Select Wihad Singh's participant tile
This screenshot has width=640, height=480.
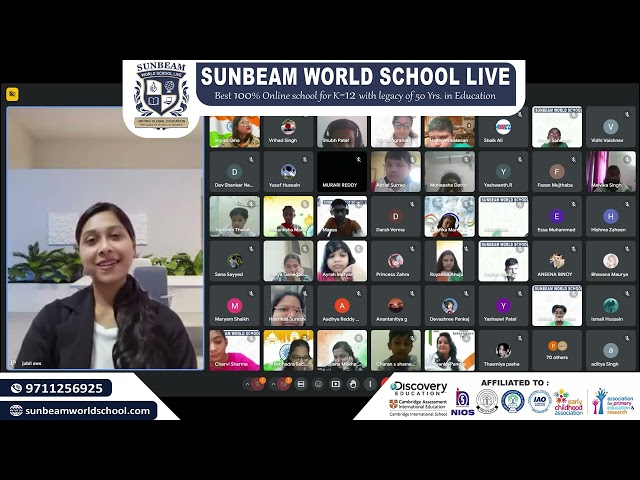(289, 131)
